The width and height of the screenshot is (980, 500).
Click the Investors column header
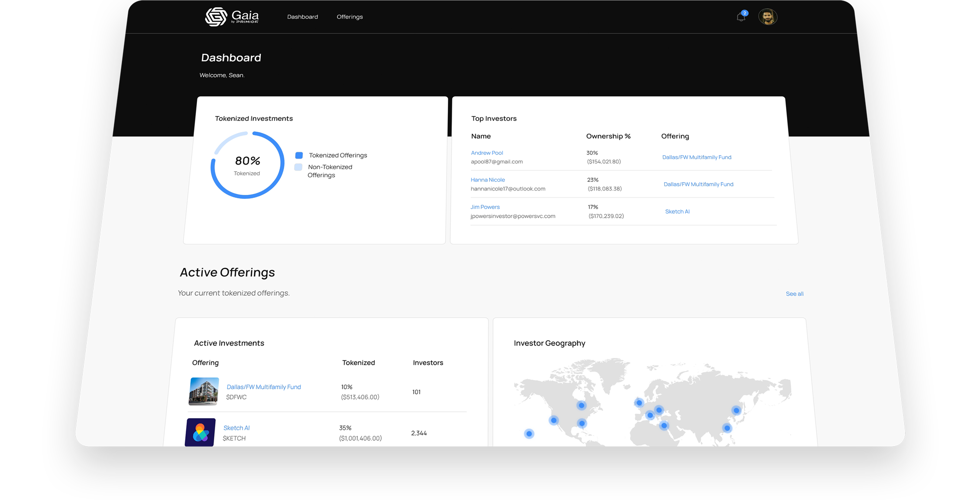tap(428, 363)
